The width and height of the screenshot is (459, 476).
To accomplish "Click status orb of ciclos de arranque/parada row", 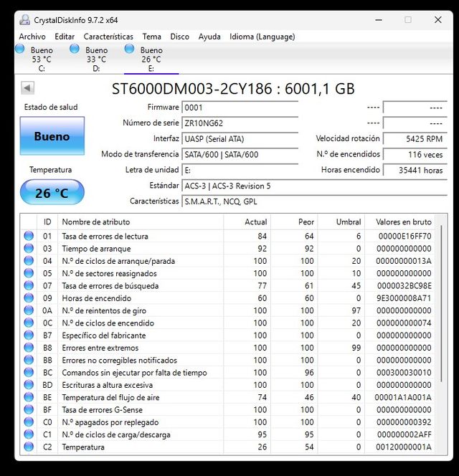I will point(29,261).
